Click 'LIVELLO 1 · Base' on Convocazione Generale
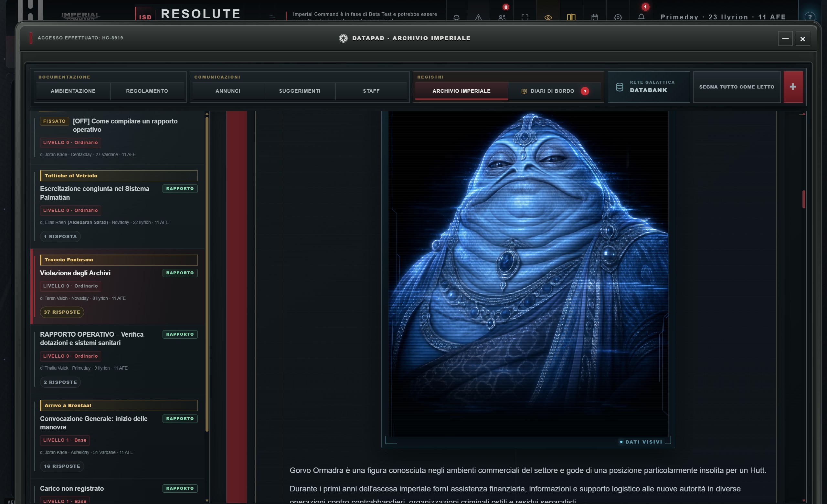 pos(65,440)
